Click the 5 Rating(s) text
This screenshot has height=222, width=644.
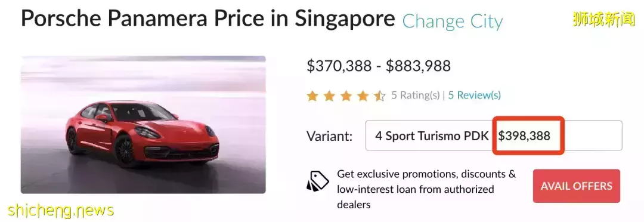click(x=415, y=95)
